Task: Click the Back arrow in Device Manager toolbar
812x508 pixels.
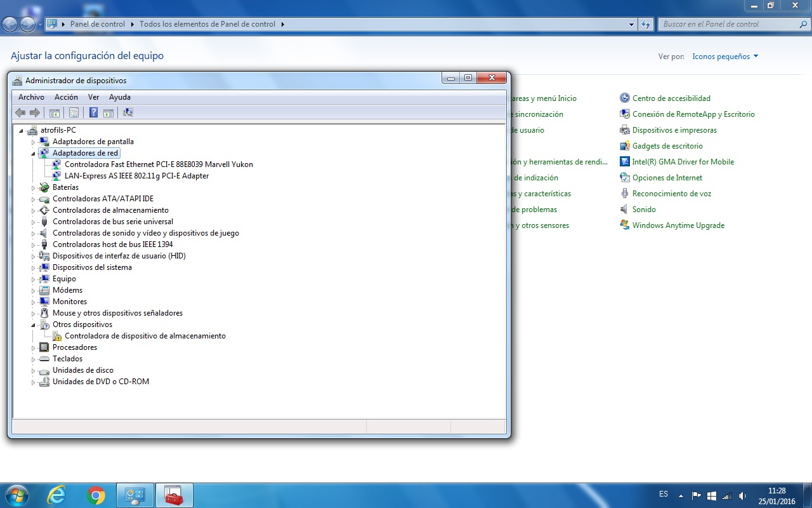Action: pos(20,112)
